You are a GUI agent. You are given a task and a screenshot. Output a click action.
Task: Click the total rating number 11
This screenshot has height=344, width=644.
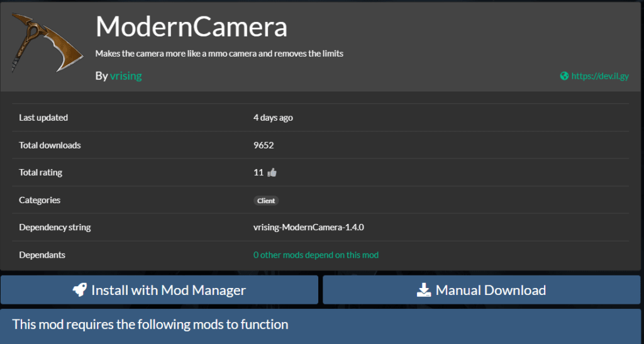pos(258,172)
